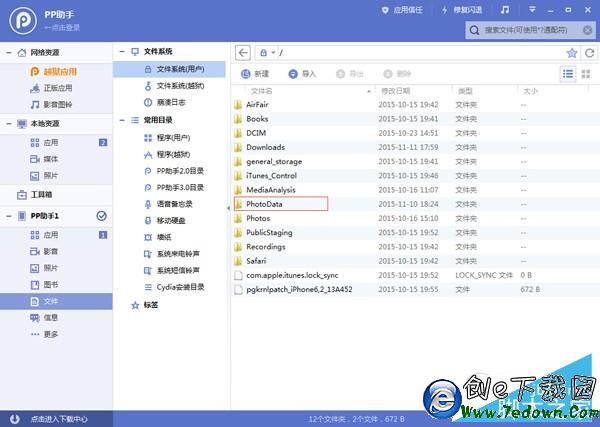Viewport: 600px width, 427px height.
Task: Click 删除 delete button
Action: click(x=397, y=74)
